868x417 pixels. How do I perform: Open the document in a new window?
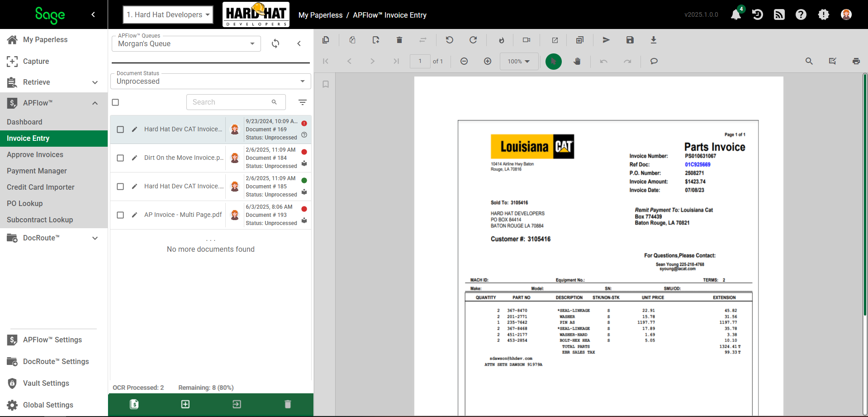point(555,40)
